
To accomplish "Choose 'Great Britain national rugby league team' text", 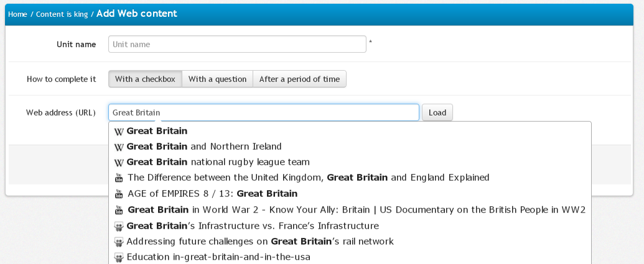I will 218,162.
